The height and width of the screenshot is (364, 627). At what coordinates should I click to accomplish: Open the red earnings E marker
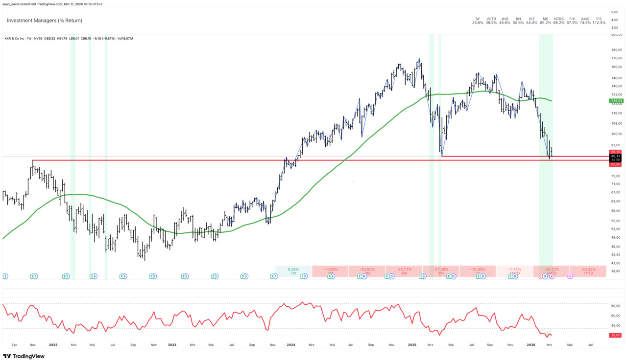(540, 276)
